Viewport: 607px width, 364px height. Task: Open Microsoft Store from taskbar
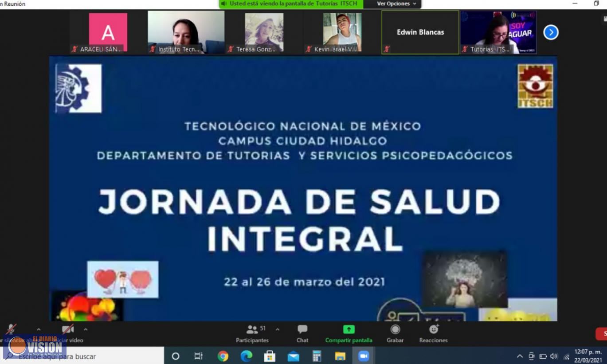270,356
